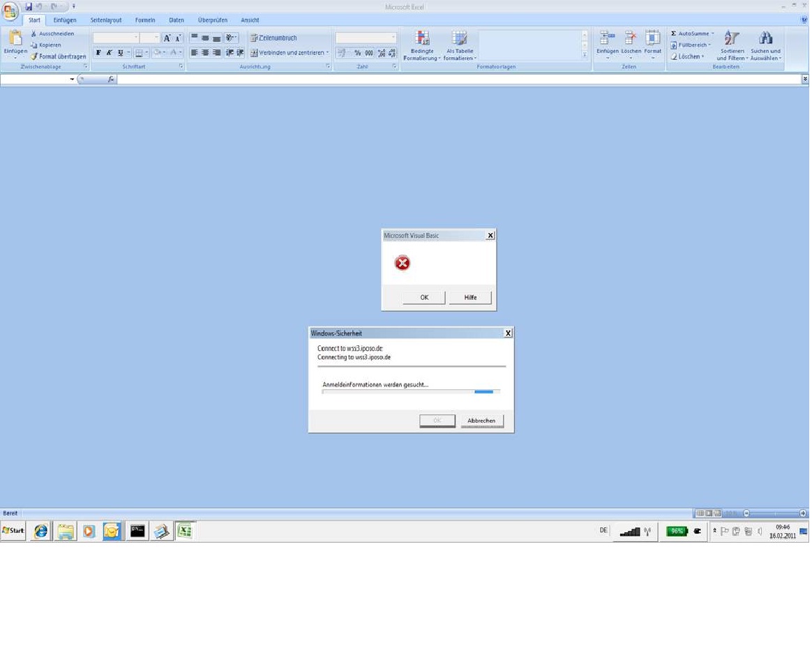Switch to Formeln ribbon tab
This screenshot has height=669, width=812.
pos(145,20)
